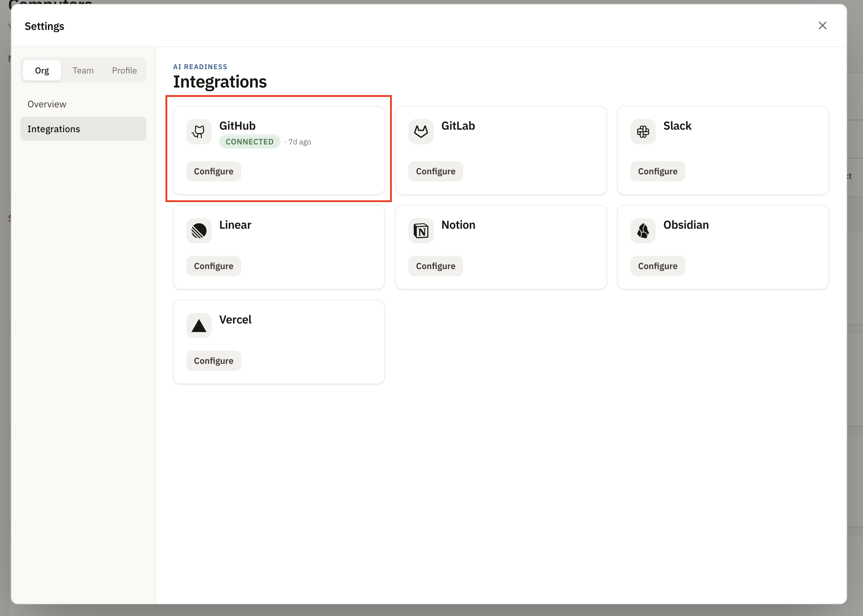
Task: Click the AI READINESS label
Action: (x=200, y=67)
